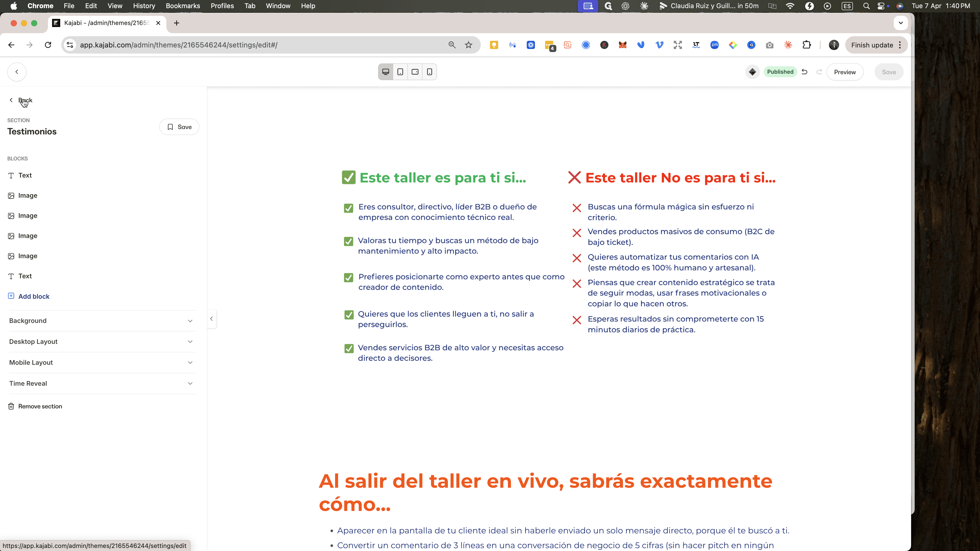Collapse the sidebar using the panel handle
Image resolution: width=980 pixels, height=551 pixels.
point(212,319)
